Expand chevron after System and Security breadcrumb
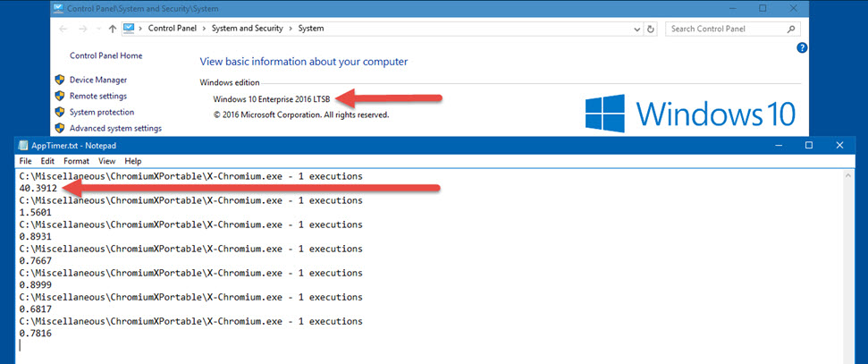The width and height of the screenshot is (868, 364). tap(290, 29)
